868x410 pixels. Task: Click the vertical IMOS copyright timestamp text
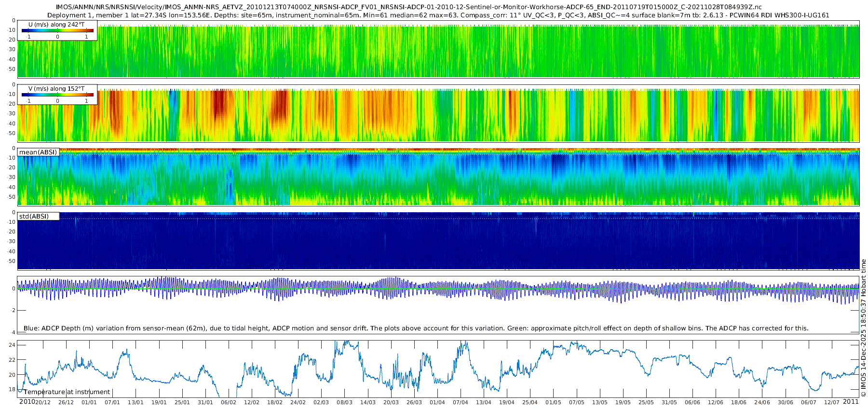(x=863, y=328)
